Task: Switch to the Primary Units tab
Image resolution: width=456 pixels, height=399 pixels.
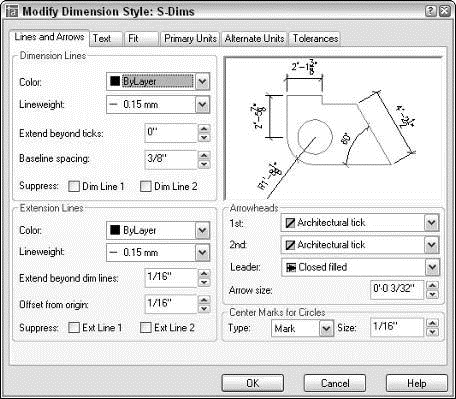Action: coord(190,39)
